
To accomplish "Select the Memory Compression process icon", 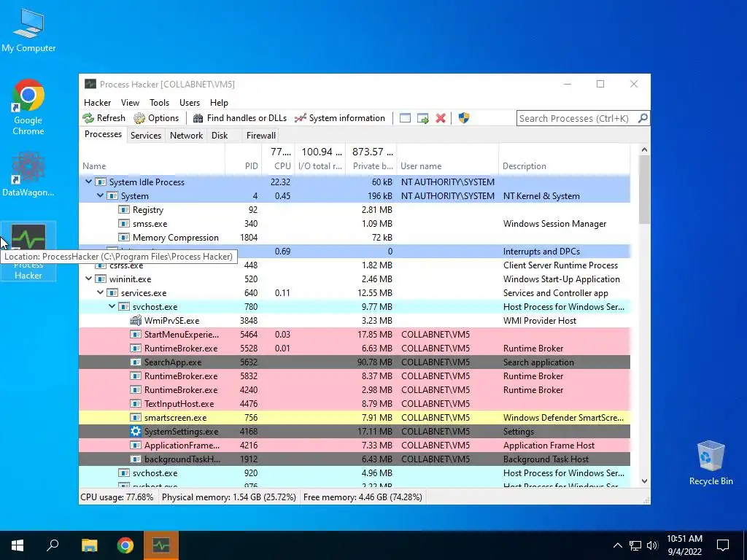I will coord(124,238).
